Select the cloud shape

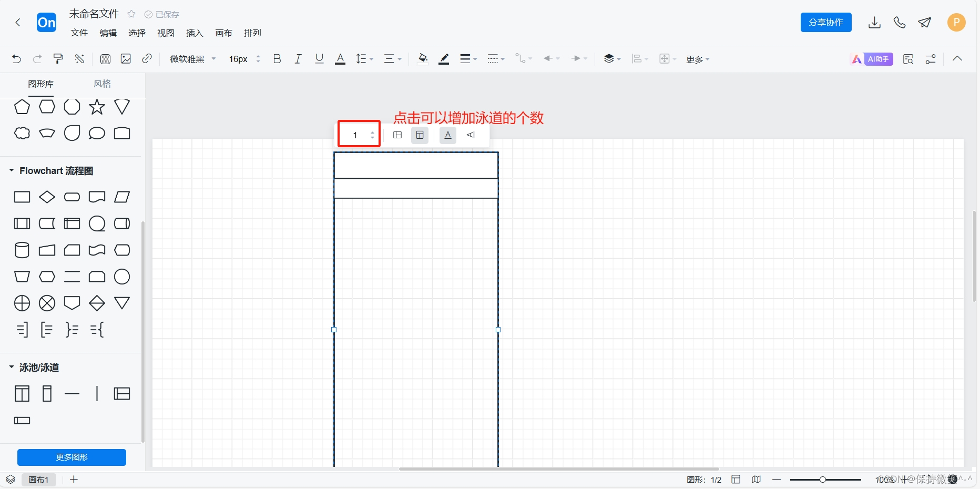(22, 133)
